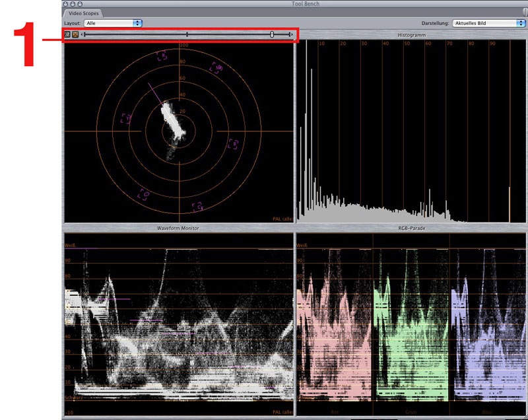Screen dimensions: 528x420
Task: Click the yellow (Yl) target in vectorscope
Action: [x=125, y=118]
